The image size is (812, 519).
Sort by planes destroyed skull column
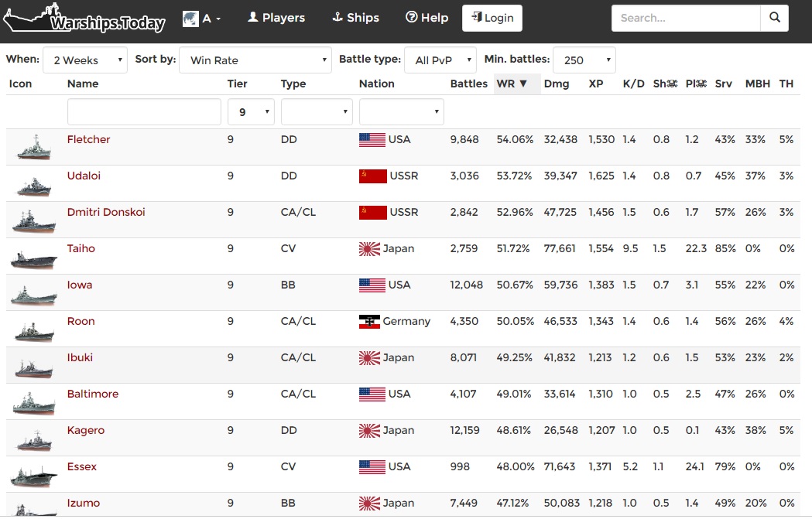pos(696,84)
